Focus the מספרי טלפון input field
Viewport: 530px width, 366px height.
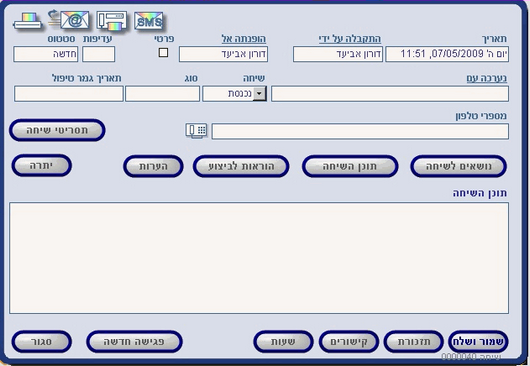click(360, 131)
